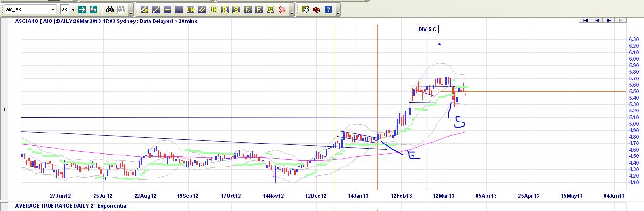Click the 27Jun12 date axis label
The width and height of the screenshot is (644, 211).
[61, 196]
